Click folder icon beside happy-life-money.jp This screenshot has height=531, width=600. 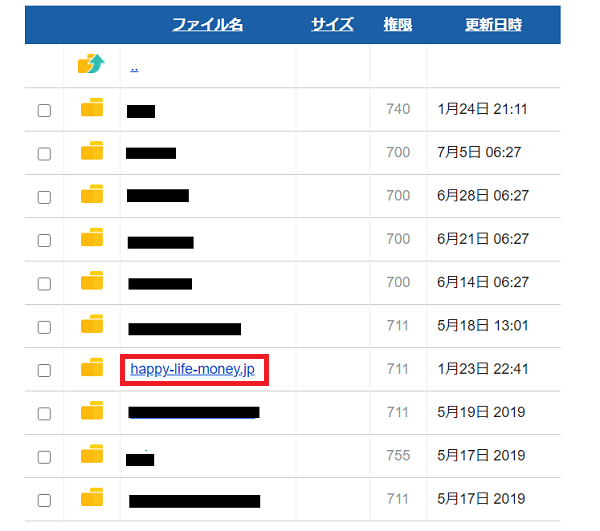click(x=92, y=367)
